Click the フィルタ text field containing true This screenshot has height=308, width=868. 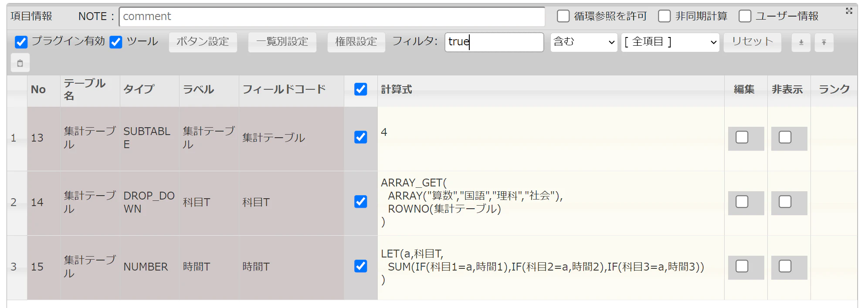click(x=494, y=42)
